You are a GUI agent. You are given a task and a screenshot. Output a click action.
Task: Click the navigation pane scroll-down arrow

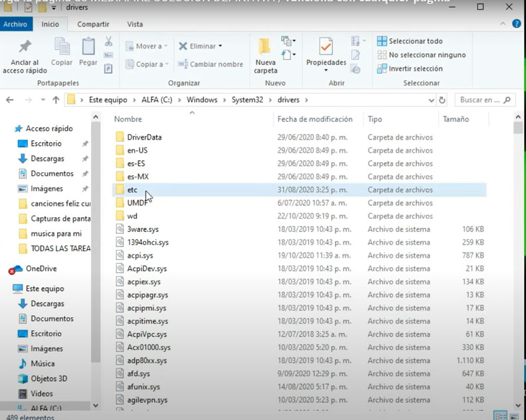[x=96, y=405]
